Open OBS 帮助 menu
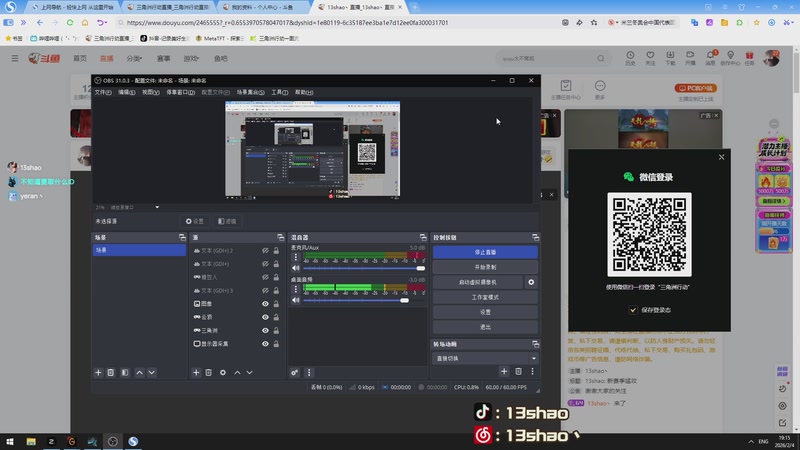The width and height of the screenshot is (800, 450). tap(304, 92)
